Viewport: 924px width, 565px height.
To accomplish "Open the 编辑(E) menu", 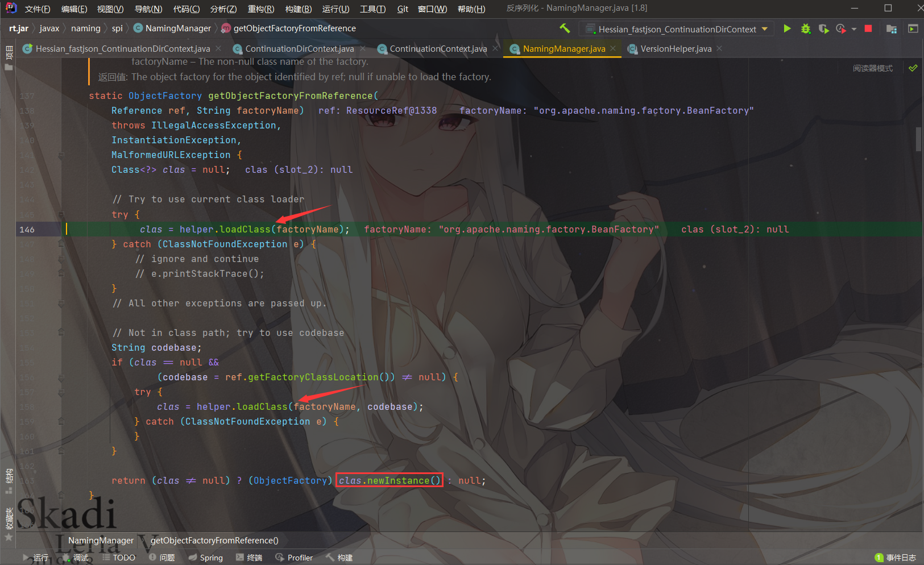I will pos(74,9).
